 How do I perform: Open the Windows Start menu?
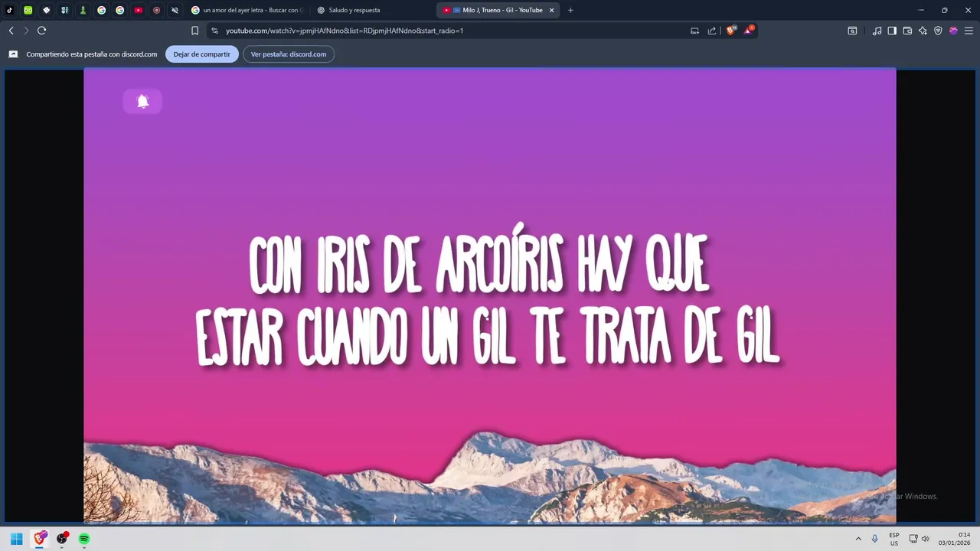tap(16, 539)
